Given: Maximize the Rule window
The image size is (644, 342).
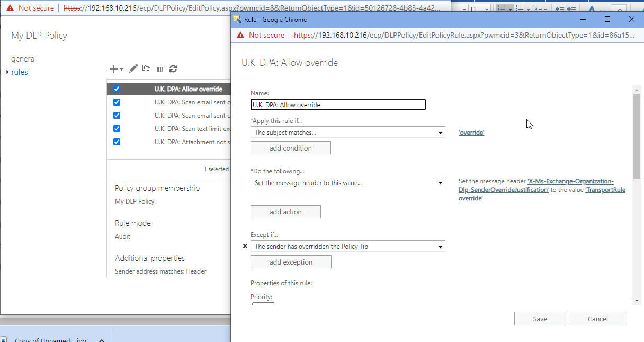Looking at the screenshot, I should pyautogui.click(x=607, y=19).
